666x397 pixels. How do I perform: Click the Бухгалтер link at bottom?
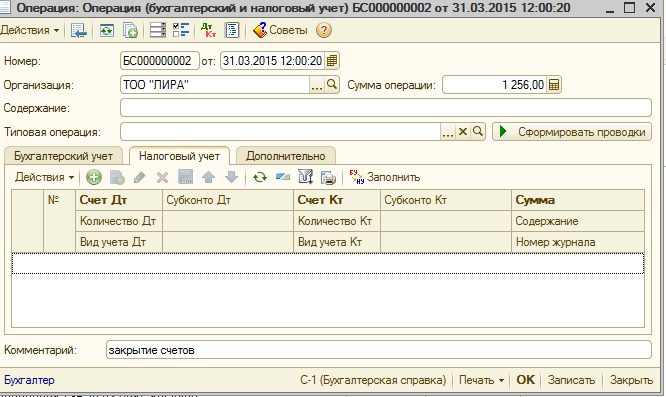pyautogui.click(x=29, y=380)
